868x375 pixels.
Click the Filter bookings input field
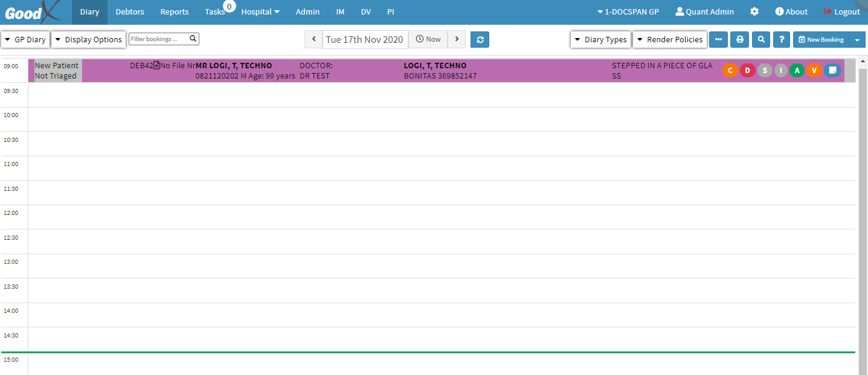[x=159, y=39]
